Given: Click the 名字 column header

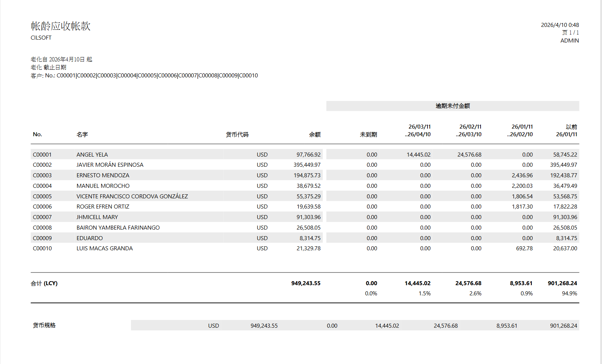Looking at the screenshot, I should point(82,135).
